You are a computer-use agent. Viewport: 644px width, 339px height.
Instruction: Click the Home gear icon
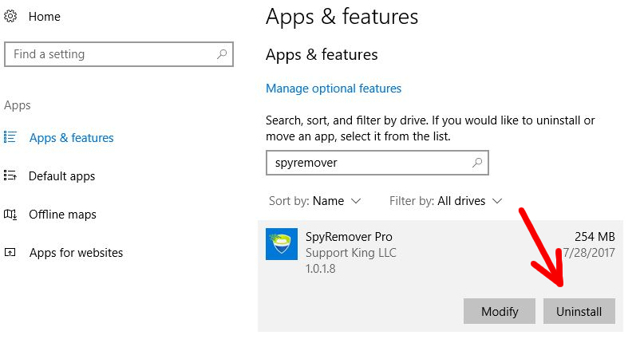pyautogui.click(x=10, y=17)
